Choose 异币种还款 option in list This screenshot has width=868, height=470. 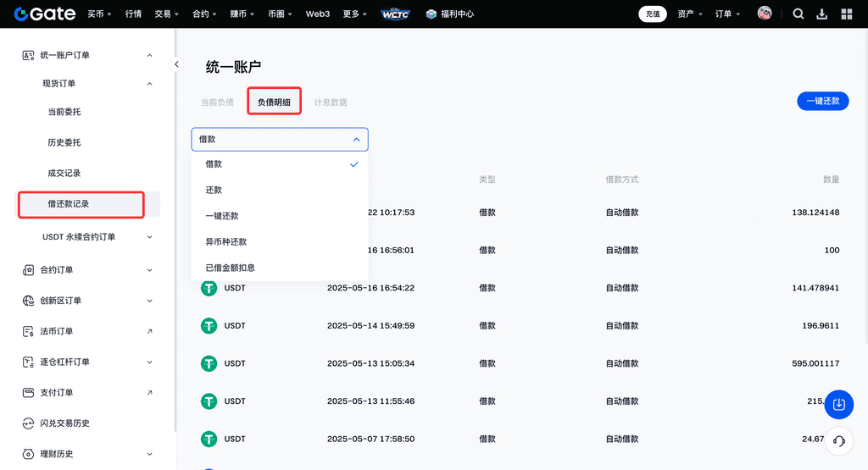[226, 242]
